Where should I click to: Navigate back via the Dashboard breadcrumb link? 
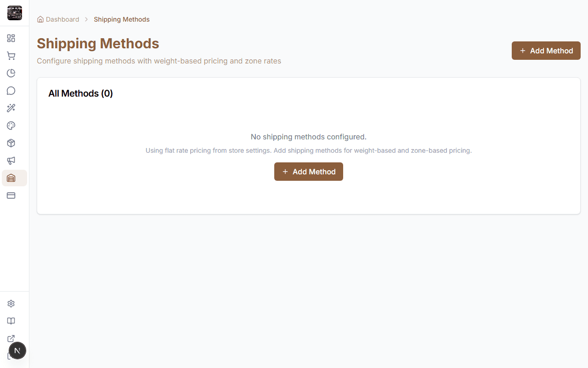tap(62, 19)
